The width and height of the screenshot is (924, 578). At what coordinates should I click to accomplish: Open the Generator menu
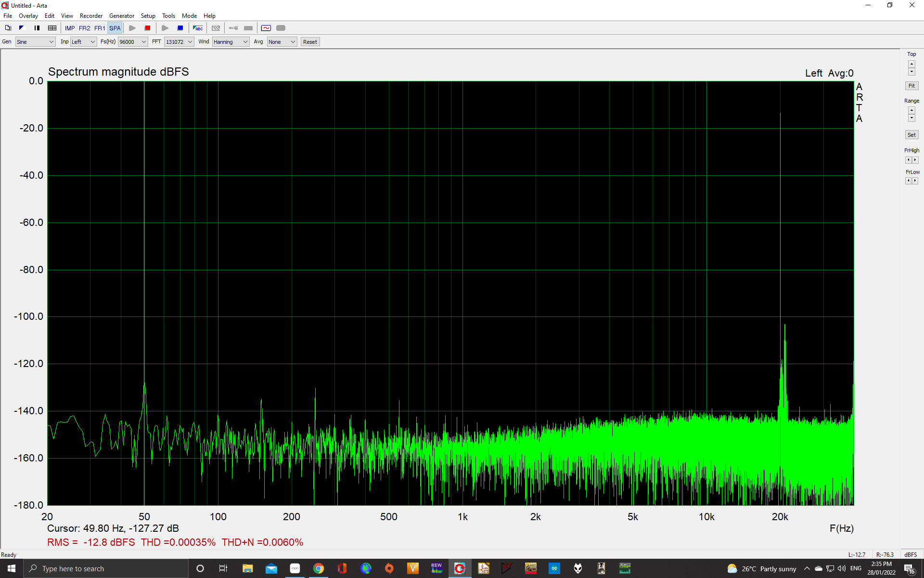click(122, 16)
